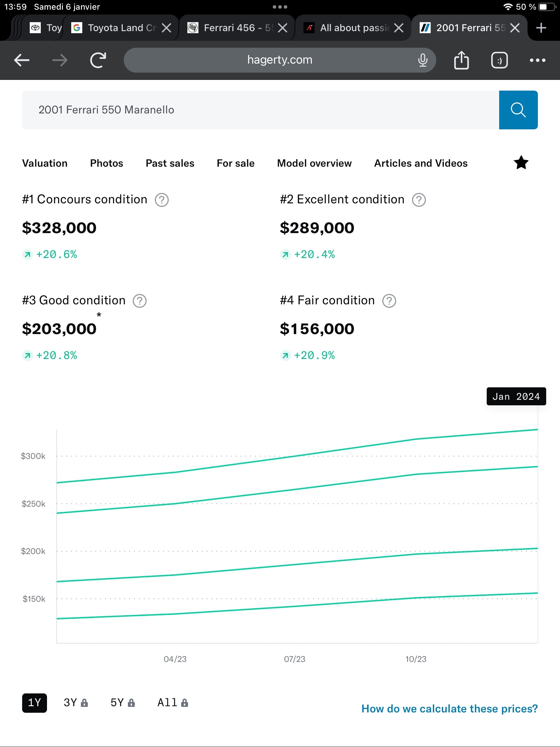Show help for #4 Fair condition
Screen dimensions: 560x747
coord(389,301)
